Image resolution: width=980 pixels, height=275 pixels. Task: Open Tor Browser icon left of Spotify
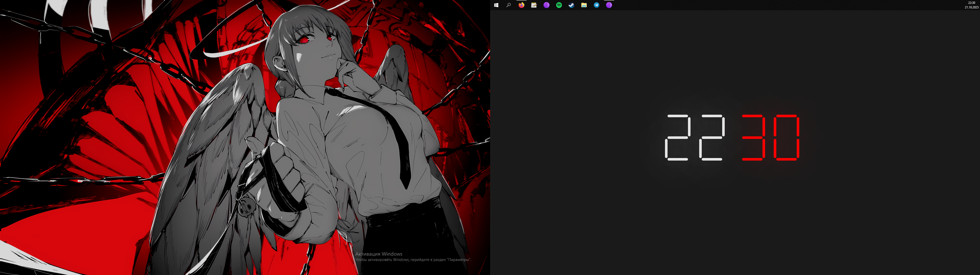pyautogui.click(x=546, y=5)
